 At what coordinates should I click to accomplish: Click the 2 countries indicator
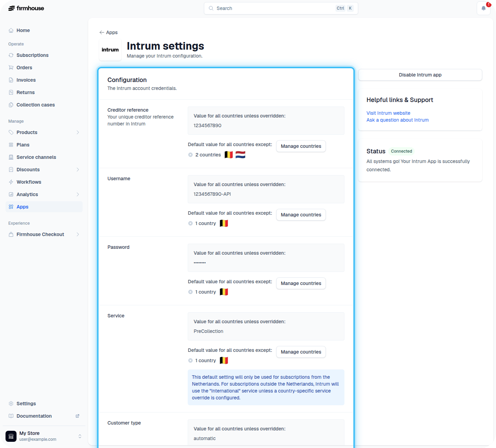click(205, 155)
